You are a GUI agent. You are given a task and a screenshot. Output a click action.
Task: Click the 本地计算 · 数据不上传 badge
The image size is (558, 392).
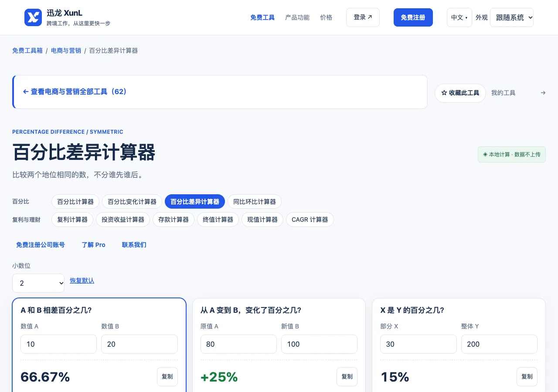pyautogui.click(x=512, y=155)
